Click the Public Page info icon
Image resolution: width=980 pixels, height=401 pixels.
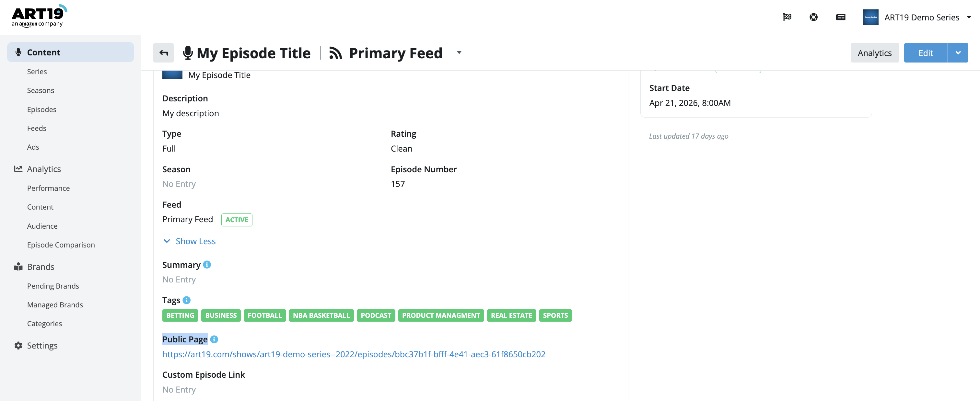(x=214, y=339)
